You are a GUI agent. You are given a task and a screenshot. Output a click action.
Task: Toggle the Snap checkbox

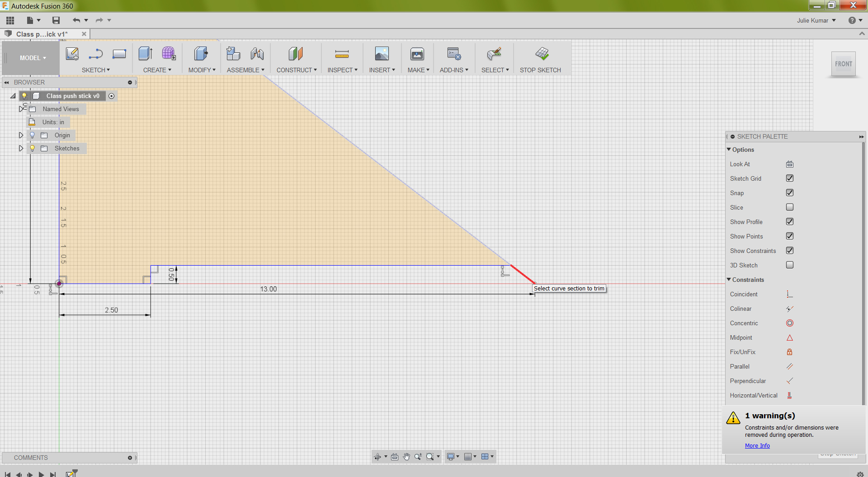790,193
